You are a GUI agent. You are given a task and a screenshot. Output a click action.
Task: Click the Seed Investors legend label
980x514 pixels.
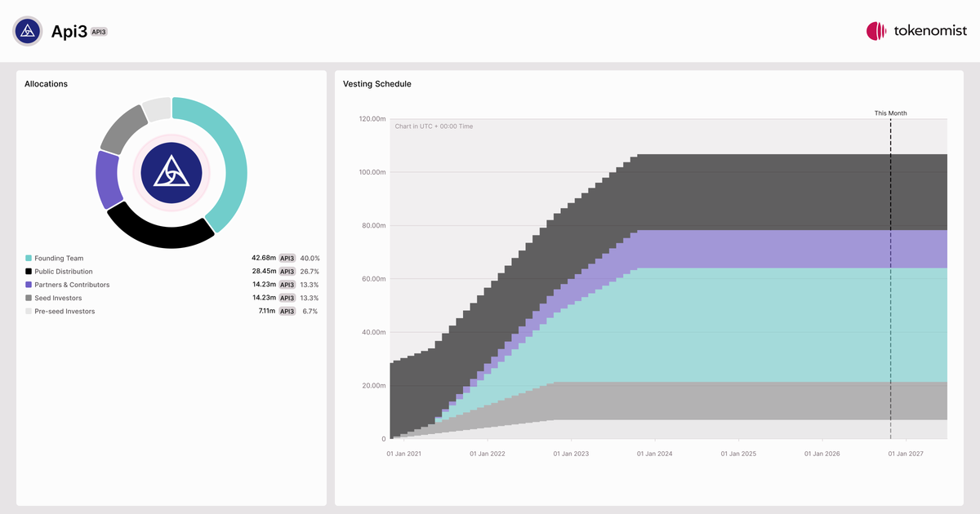click(x=58, y=298)
